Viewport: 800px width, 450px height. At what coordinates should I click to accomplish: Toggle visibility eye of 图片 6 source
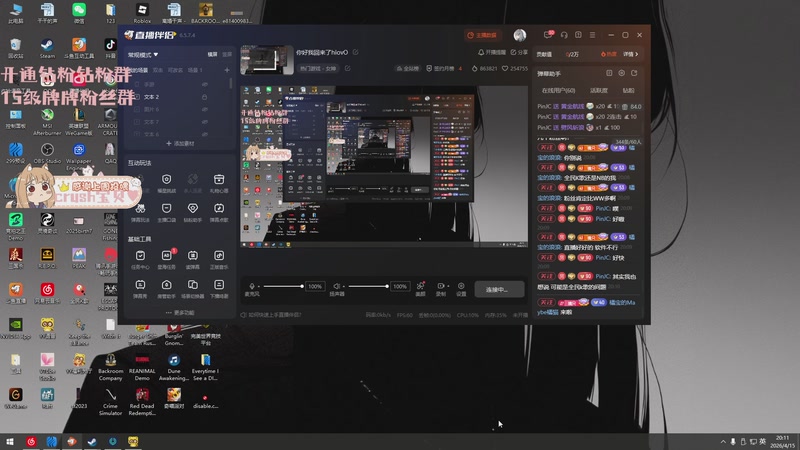(205, 110)
